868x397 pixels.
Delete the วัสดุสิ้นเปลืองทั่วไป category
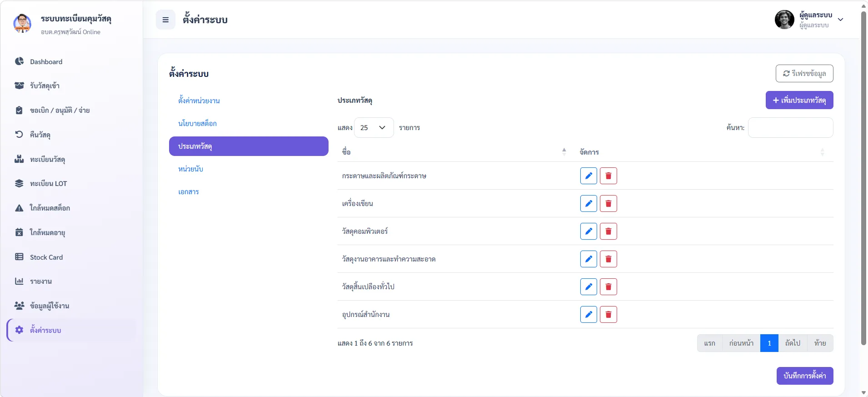tap(609, 287)
